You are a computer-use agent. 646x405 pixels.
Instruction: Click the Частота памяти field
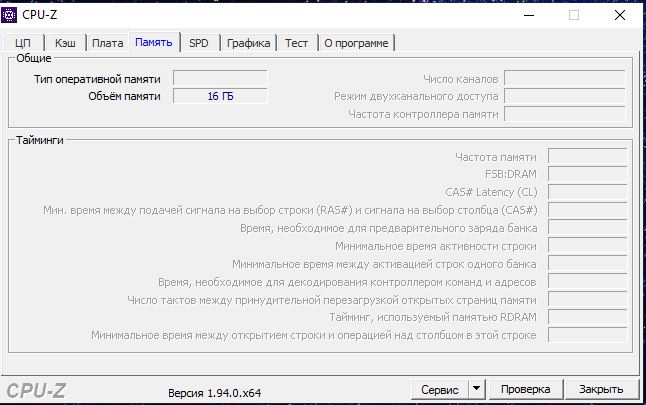tap(587, 157)
